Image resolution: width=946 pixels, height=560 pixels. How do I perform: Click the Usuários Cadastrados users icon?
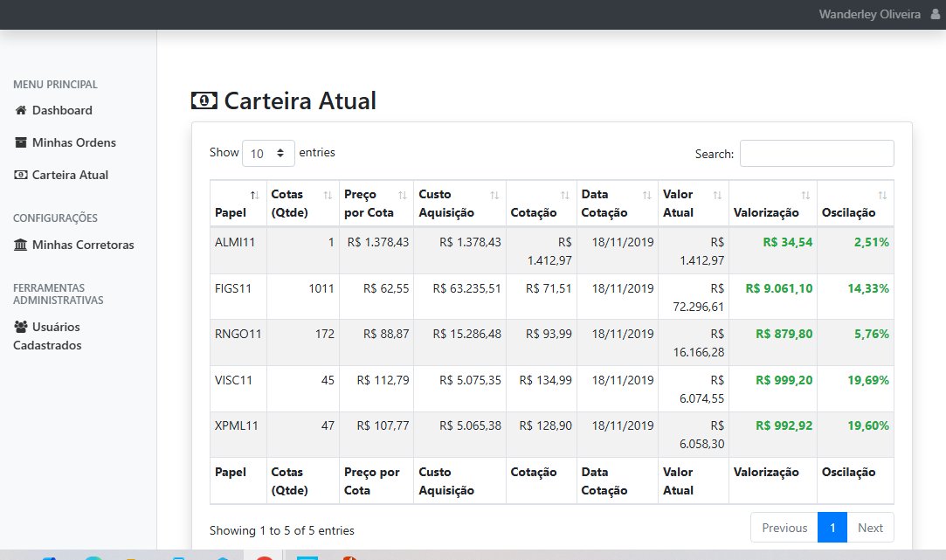click(21, 327)
